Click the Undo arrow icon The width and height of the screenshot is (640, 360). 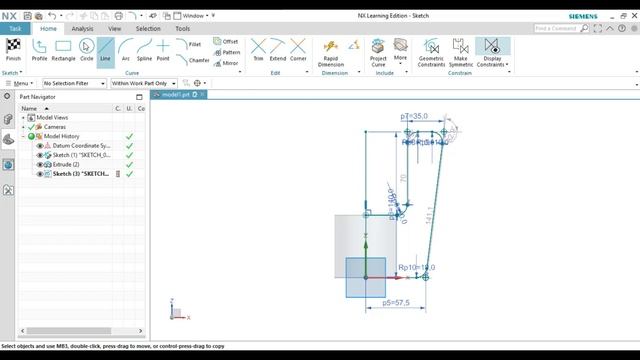52,16
